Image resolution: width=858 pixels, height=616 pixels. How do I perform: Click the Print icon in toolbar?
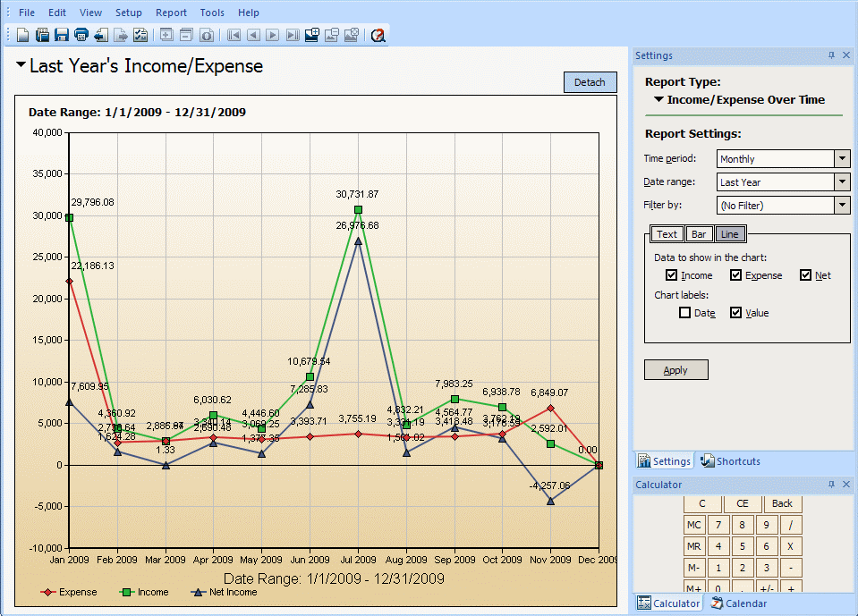[x=81, y=36]
